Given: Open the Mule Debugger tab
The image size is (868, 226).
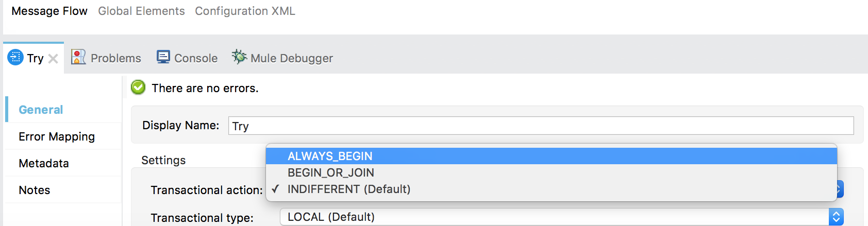Looking at the screenshot, I should click(x=291, y=58).
